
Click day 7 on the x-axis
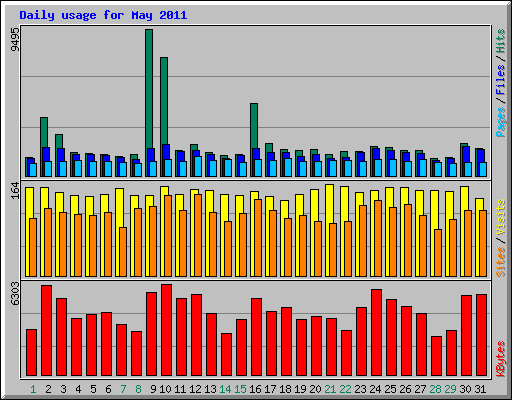pos(123,389)
